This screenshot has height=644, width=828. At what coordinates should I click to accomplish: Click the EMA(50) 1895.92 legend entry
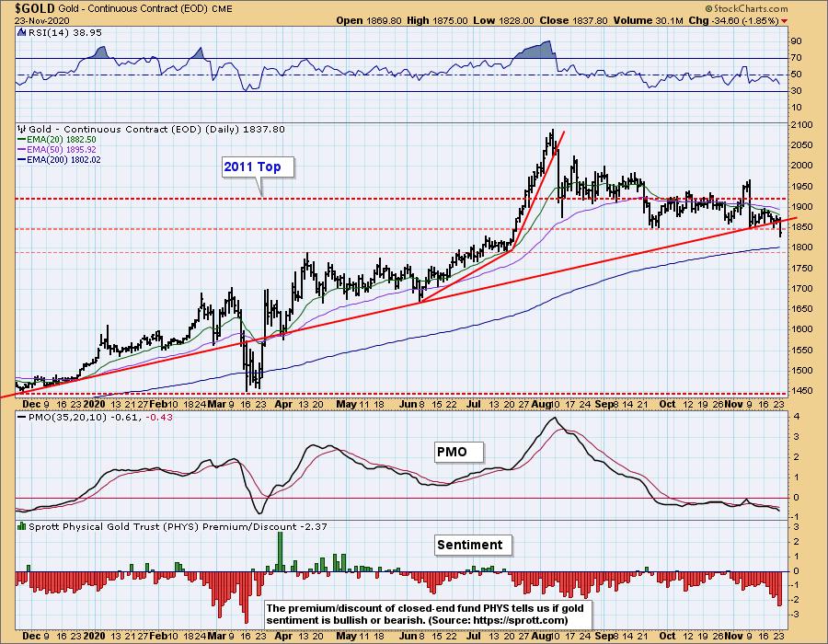(57, 149)
